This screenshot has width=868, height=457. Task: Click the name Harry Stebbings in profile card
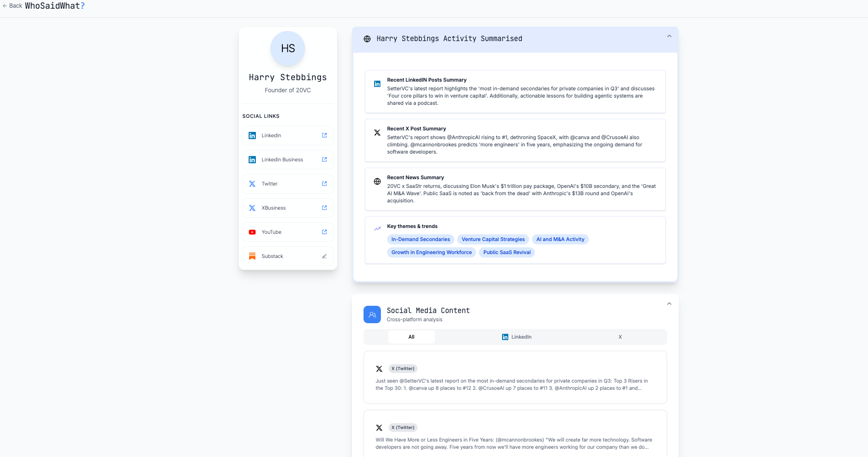point(288,77)
